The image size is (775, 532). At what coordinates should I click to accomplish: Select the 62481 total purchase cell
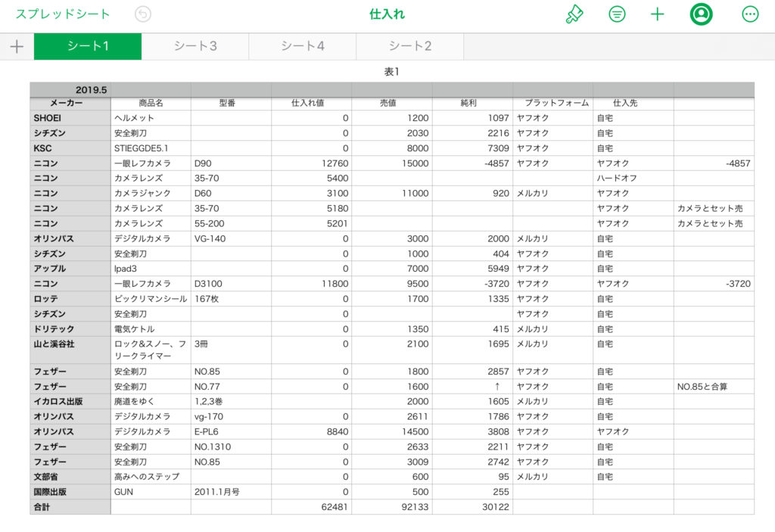point(311,507)
